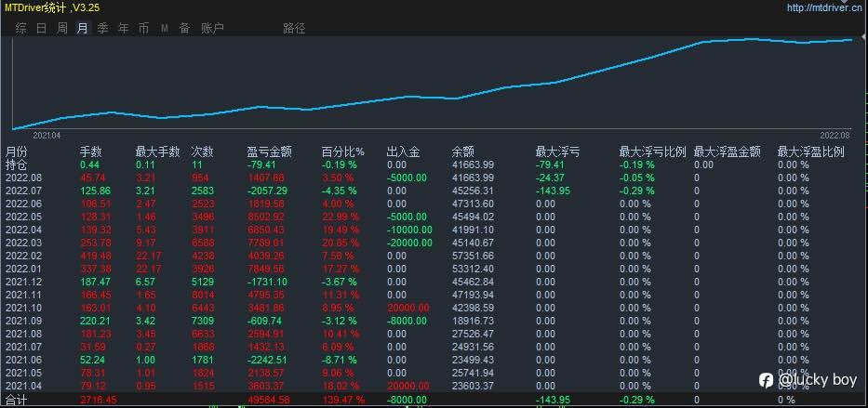Image resolution: width=868 pixels, height=408 pixels.
Task: Click trade count 8014
Action: [202, 295]
